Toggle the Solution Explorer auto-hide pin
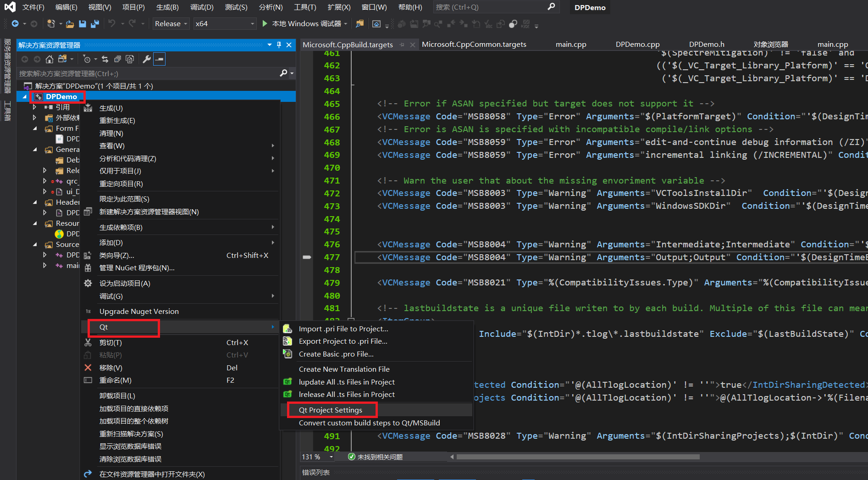 [279, 45]
